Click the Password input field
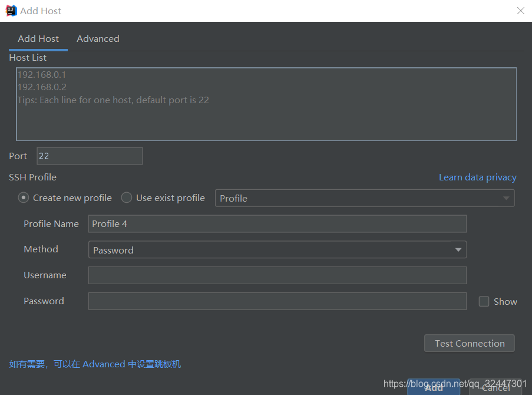The height and width of the screenshot is (395, 532). tap(277, 301)
